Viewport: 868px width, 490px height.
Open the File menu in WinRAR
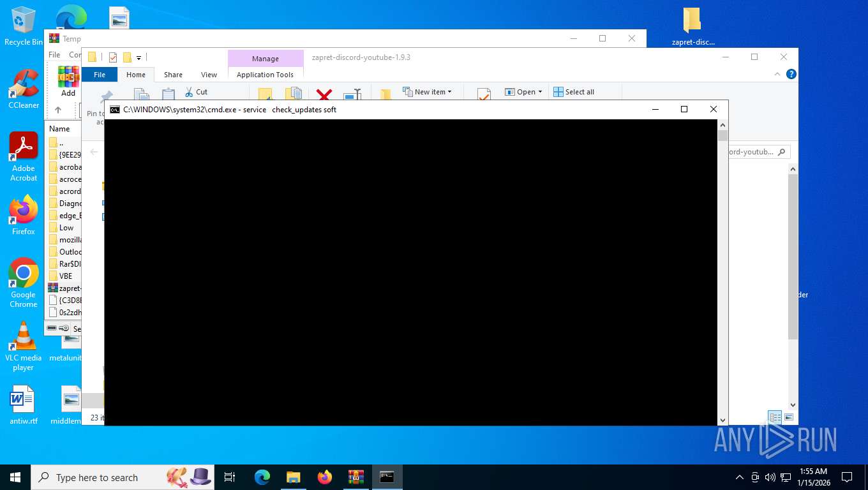[54, 55]
